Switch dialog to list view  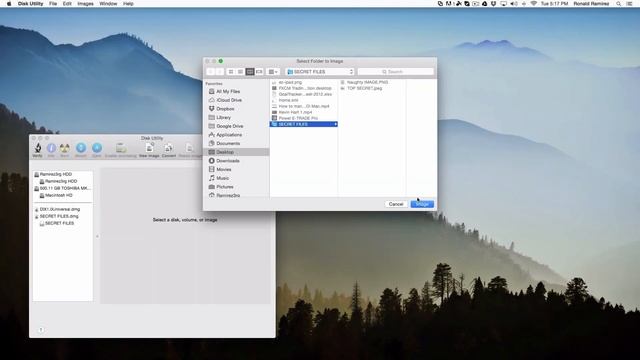[240, 72]
